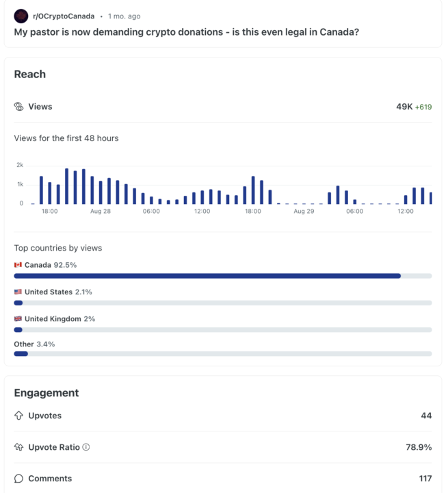Click the Upvote Ratio arrows icon
This screenshot has height=493, width=448.
pos(19,447)
